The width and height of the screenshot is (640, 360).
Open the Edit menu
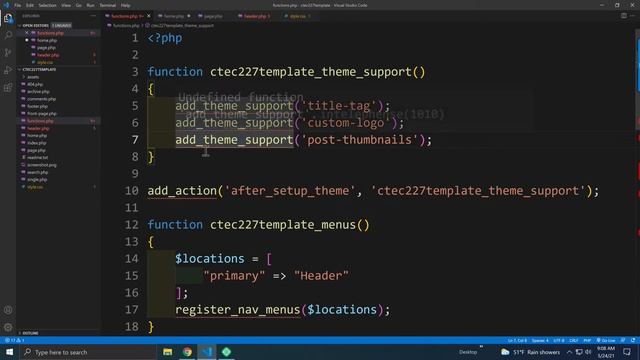(30, 5)
